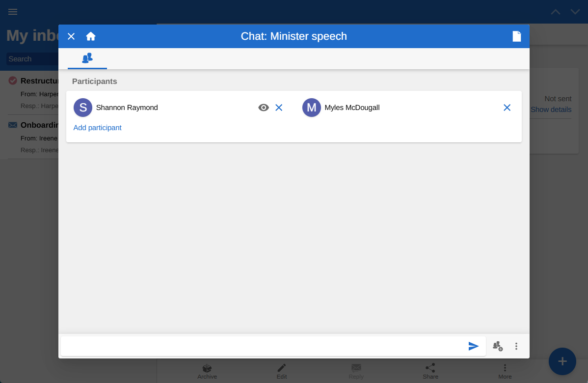The image size is (588, 383).
Task: Toggle visibility eye for Shannon Raymond
Action: coord(264,108)
